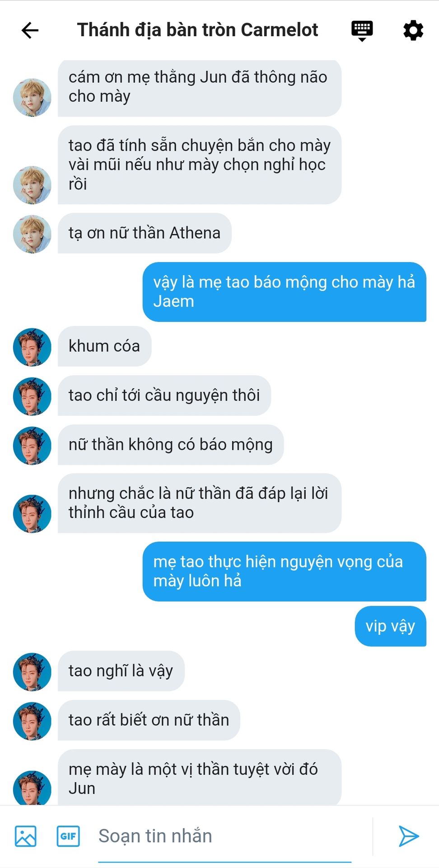The height and width of the screenshot is (868, 439).
Task: Tap avatar next to 'cám ơn mẹ thằng Jun' message
Action: tap(32, 98)
